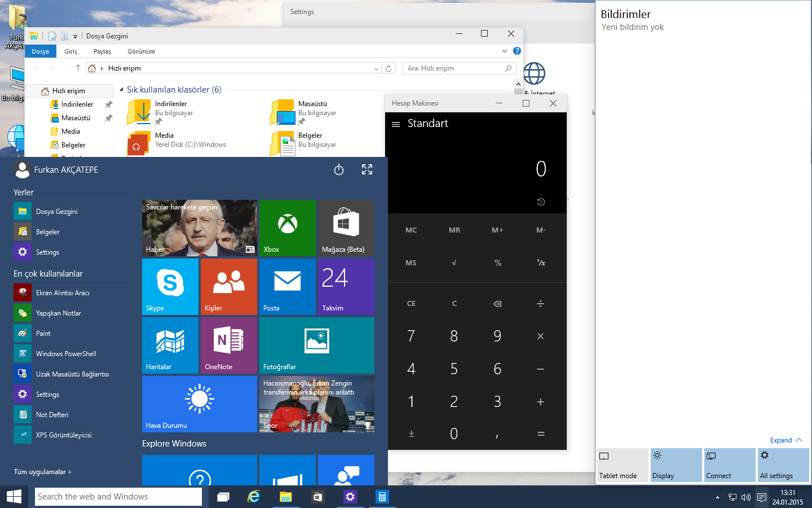
Task: Open the Spor sports news tile
Action: pos(317,404)
